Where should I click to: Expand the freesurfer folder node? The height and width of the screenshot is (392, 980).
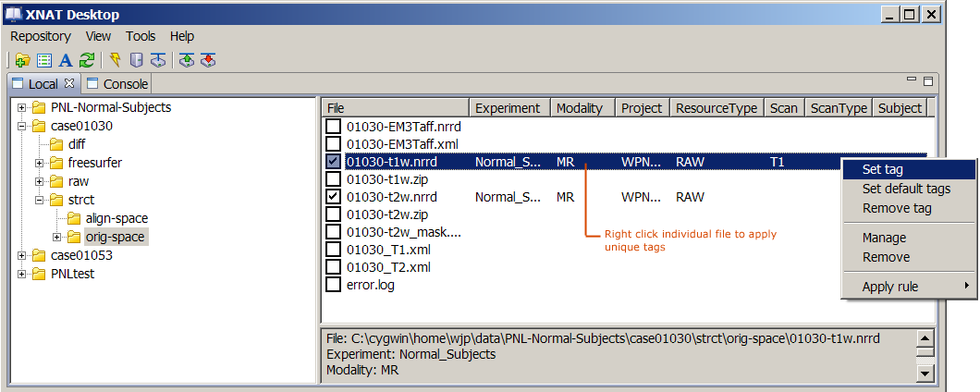click(40, 163)
